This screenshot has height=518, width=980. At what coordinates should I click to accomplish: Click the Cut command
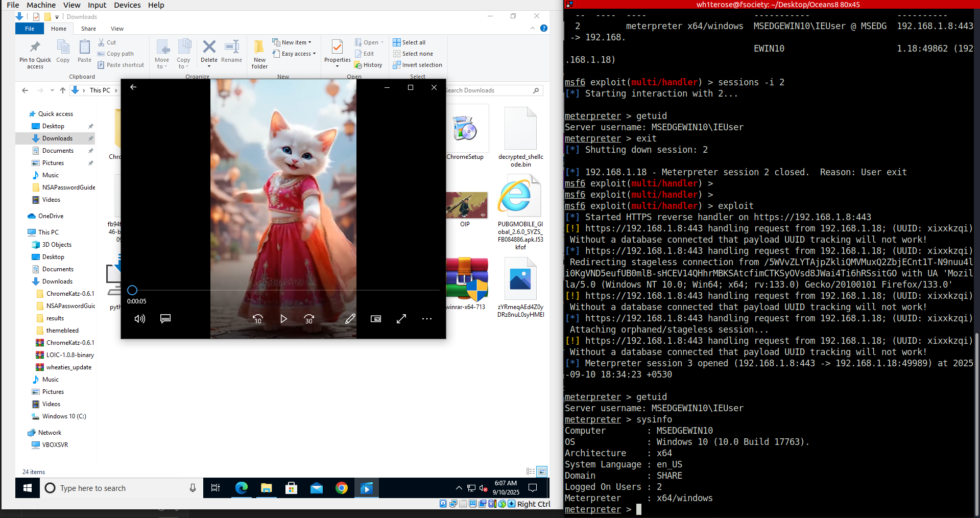pyautogui.click(x=107, y=42)
